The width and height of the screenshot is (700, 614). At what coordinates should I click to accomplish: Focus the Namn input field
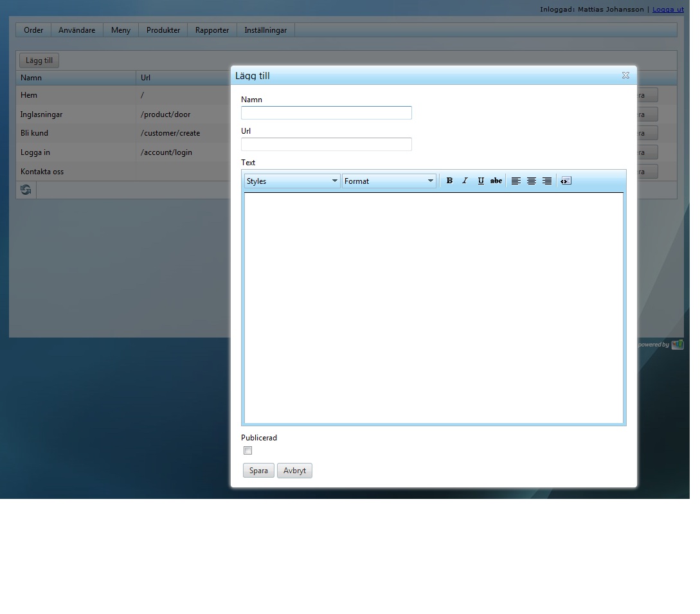(x=327, y=113)
